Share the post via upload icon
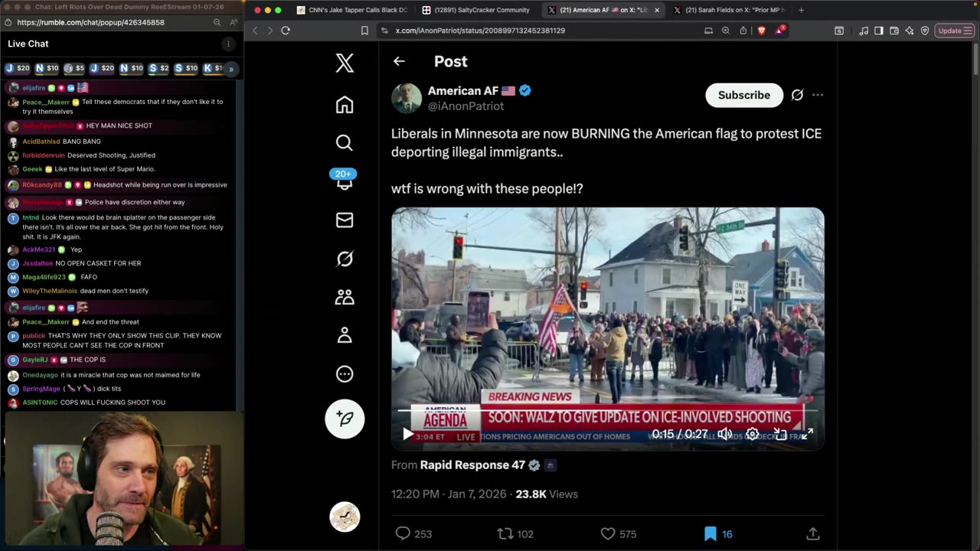Screen dimensions: 980x551 point(813,533)
